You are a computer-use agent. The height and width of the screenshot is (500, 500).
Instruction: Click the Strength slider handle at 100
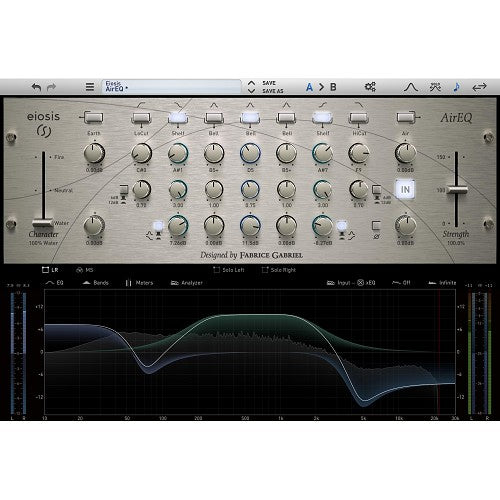coord(456,190)
